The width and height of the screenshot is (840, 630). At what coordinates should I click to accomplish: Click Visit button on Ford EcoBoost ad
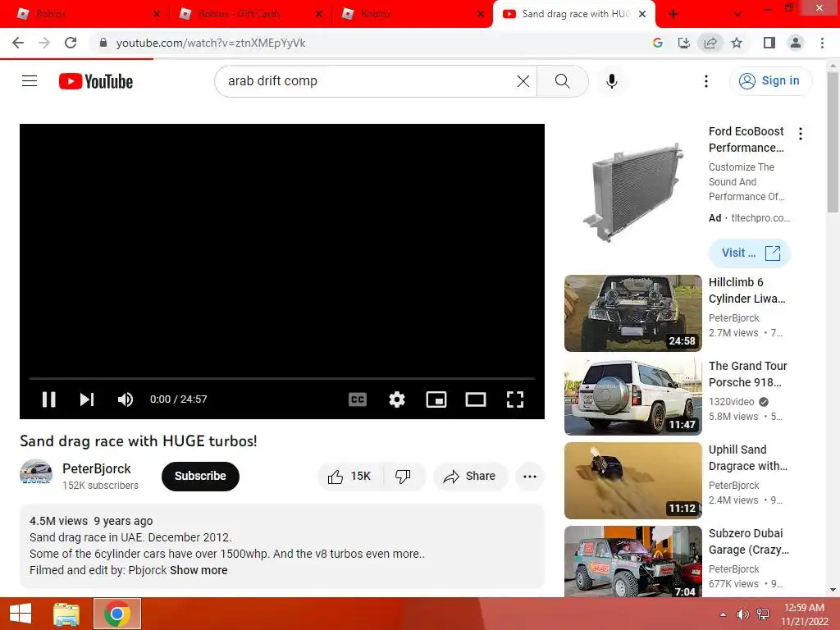pos(750,253)
